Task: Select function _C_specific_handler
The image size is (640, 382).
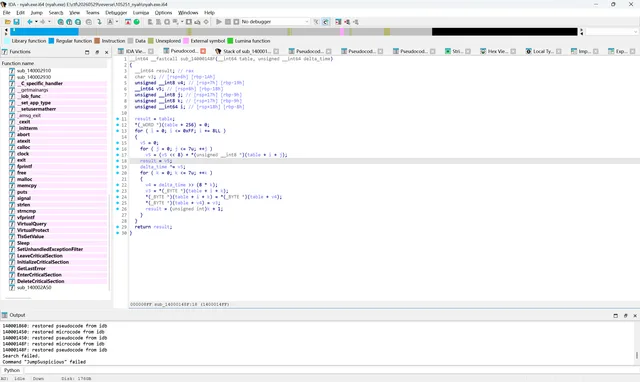Action: pyautogui.click(x=40, y=83)
